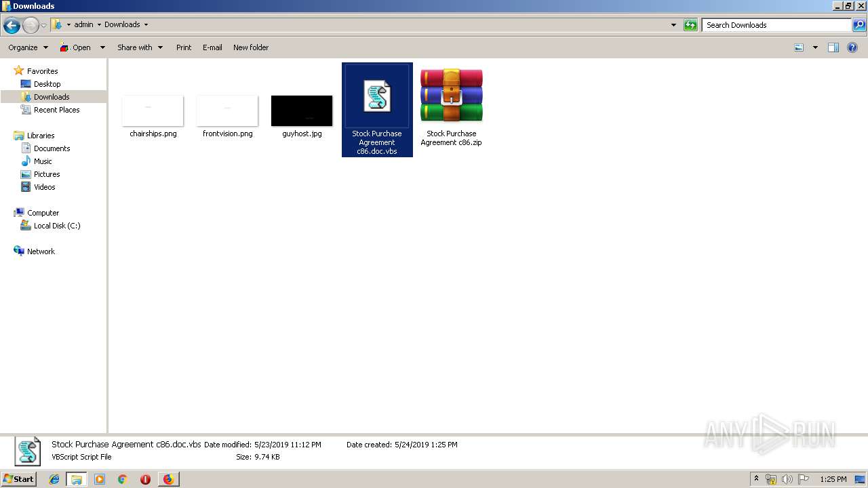The width and height of the screenshot is (868, 488).
Task: Open the Start menu
Action: click(x=18, y=479)
